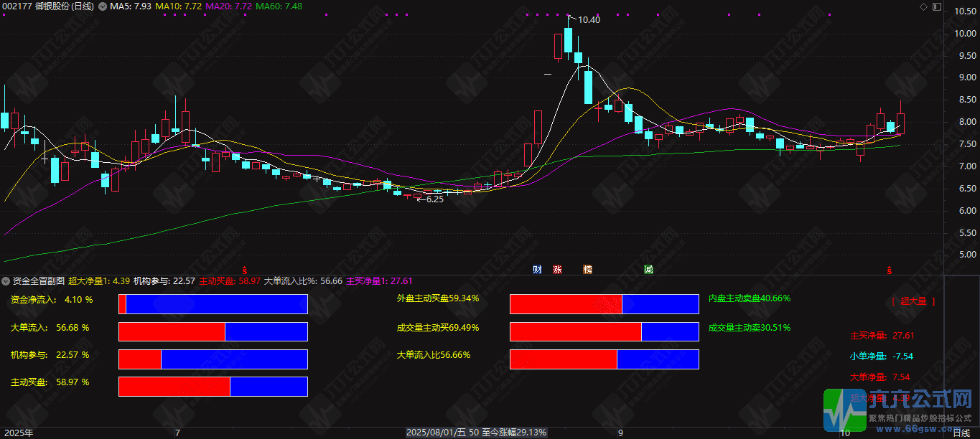This screenshot has height=439, width=980.
Task: Click the 10.00 price scale label
Action: pyautogui.click(x=965, y=33)
